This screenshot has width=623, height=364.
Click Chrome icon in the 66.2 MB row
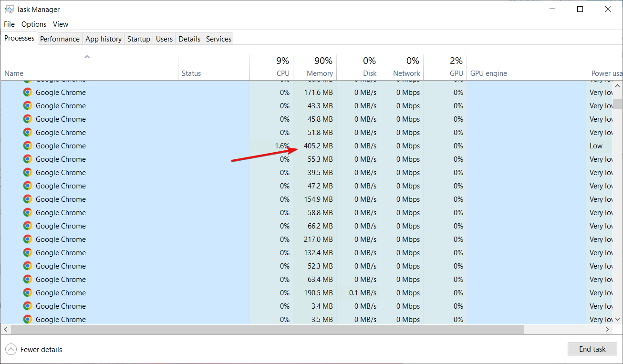click(28, 226)
